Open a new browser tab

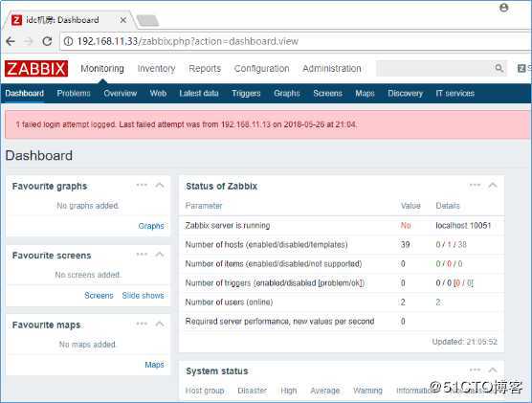coord(147,20)
